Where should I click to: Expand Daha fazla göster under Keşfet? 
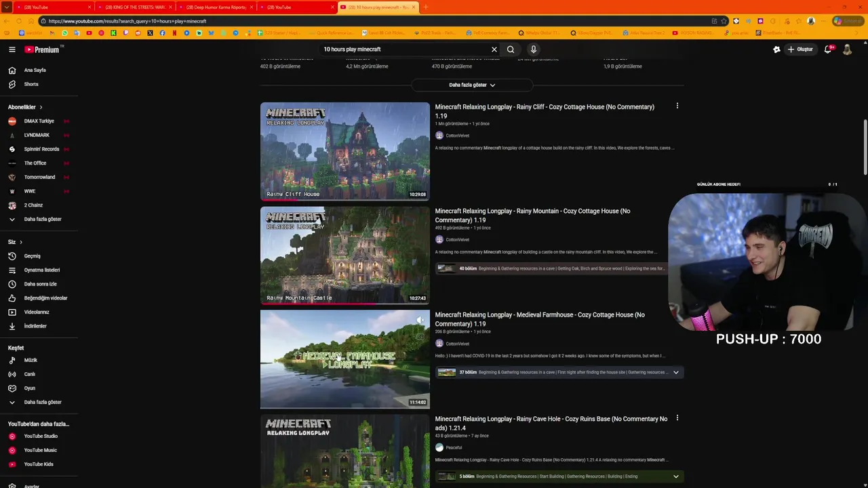pyautogui.click(x=42, y=402)
